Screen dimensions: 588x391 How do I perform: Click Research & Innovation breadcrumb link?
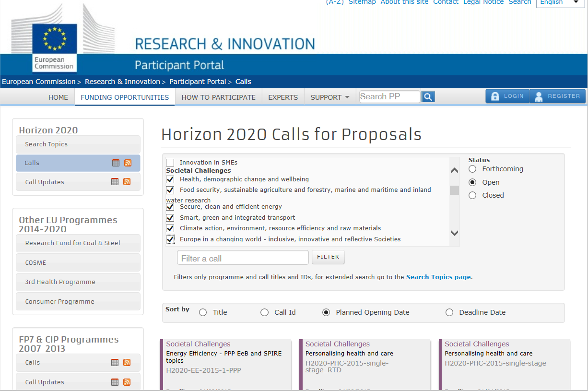(x=122, y=82)
